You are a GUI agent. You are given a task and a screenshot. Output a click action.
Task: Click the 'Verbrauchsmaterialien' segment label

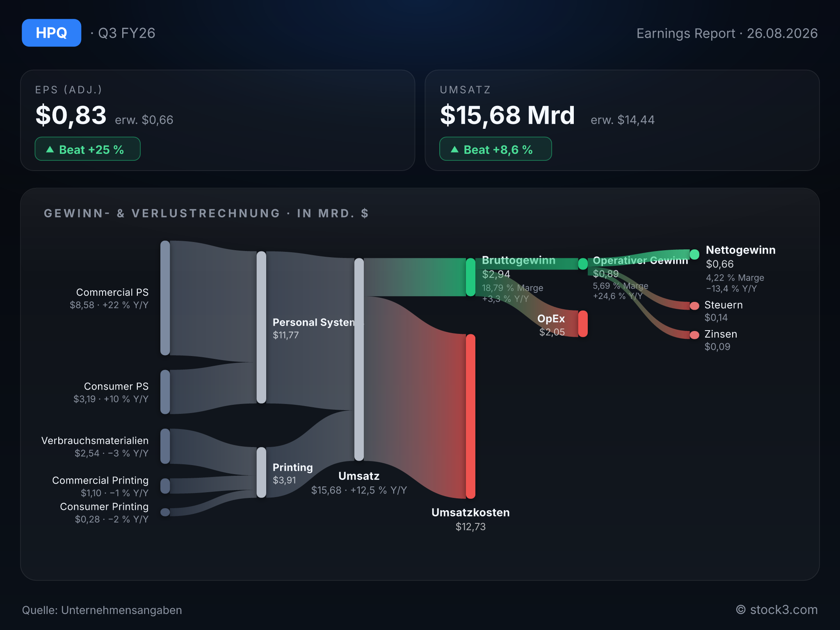click(x=95, y=441)
